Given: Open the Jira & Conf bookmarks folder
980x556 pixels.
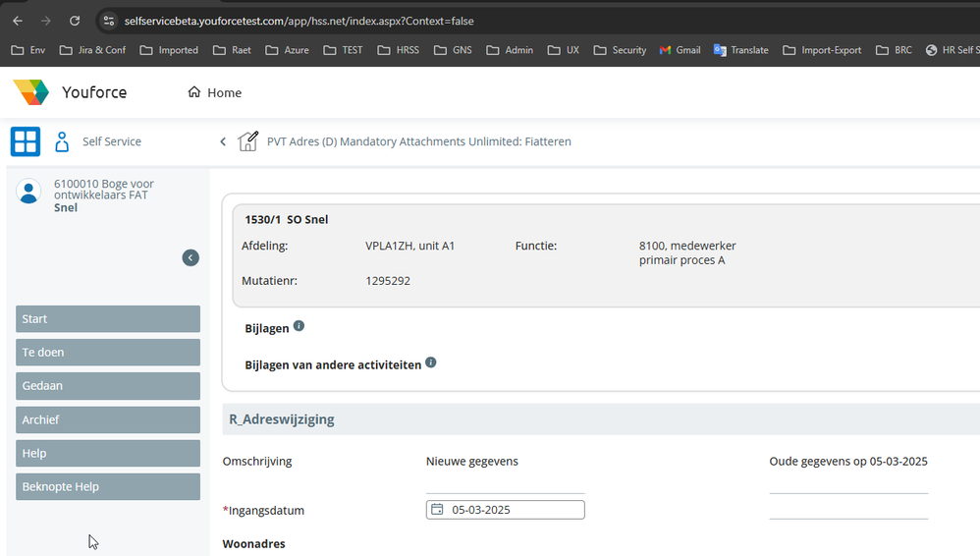Looking at the screenshot, I should click(x=92, y=50).
